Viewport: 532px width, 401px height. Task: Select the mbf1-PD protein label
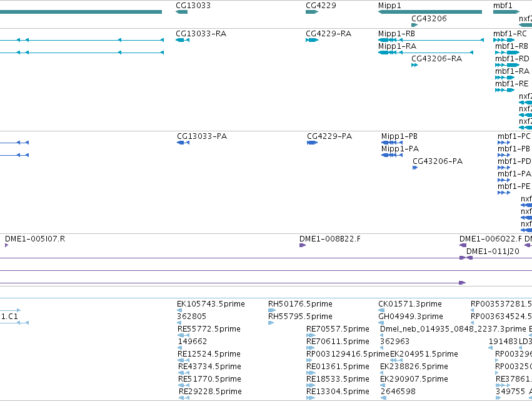coord(514,161)
